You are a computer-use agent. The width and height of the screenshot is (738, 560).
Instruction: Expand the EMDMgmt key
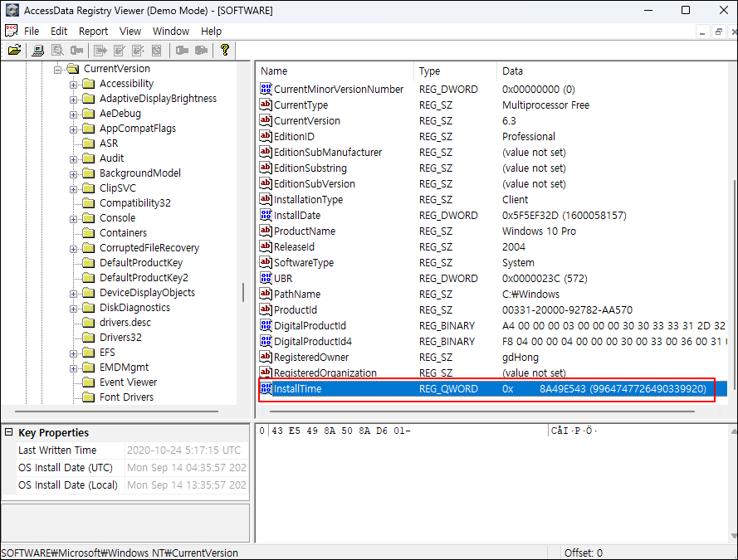coord(73,368)
